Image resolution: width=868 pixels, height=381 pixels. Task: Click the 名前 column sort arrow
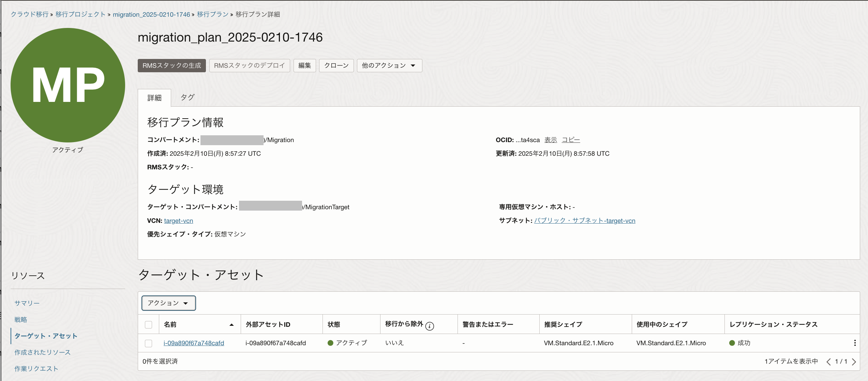point(231,325)
